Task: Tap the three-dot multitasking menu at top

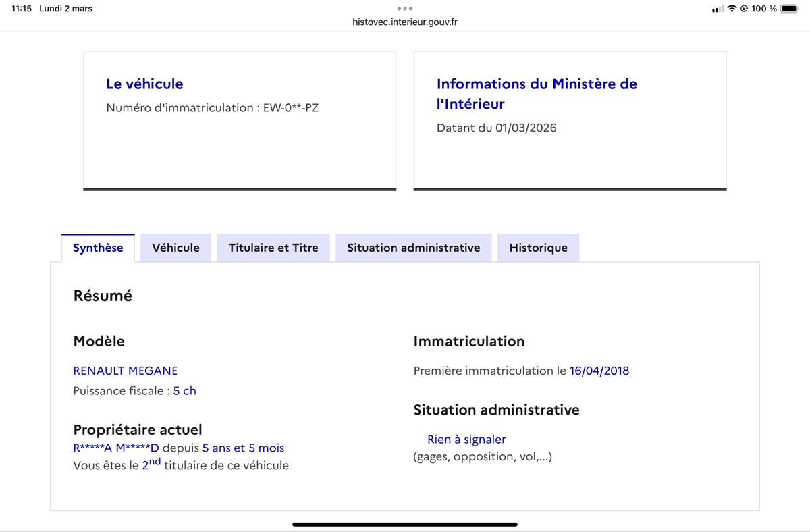Action: 405,9
